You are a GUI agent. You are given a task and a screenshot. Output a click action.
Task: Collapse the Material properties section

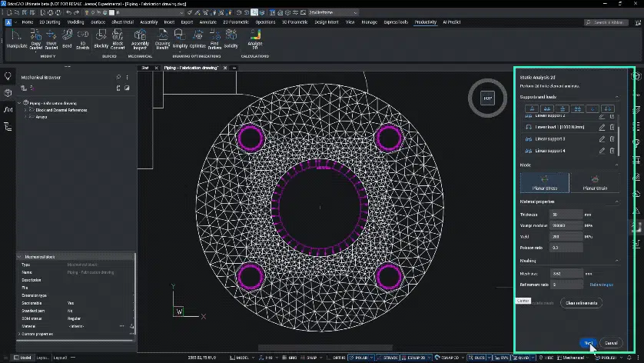coord(616,201)
